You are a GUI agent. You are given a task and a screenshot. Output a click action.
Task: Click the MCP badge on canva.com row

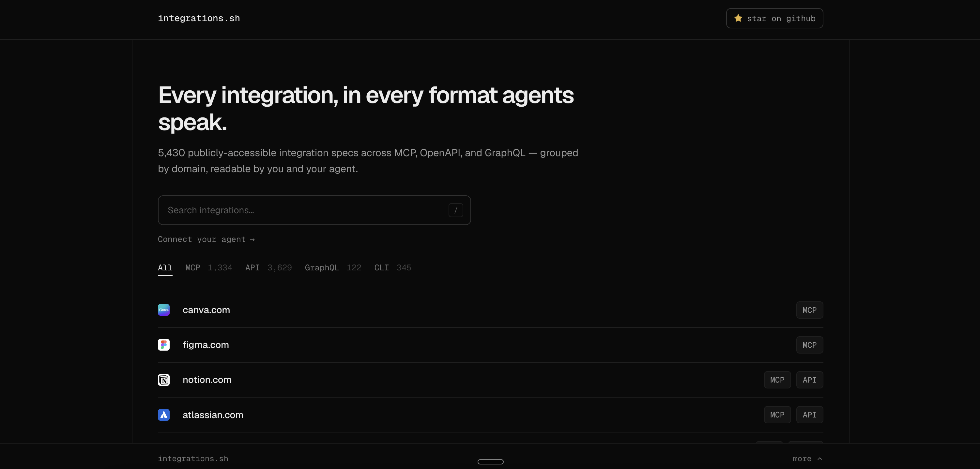click(810, 310)
